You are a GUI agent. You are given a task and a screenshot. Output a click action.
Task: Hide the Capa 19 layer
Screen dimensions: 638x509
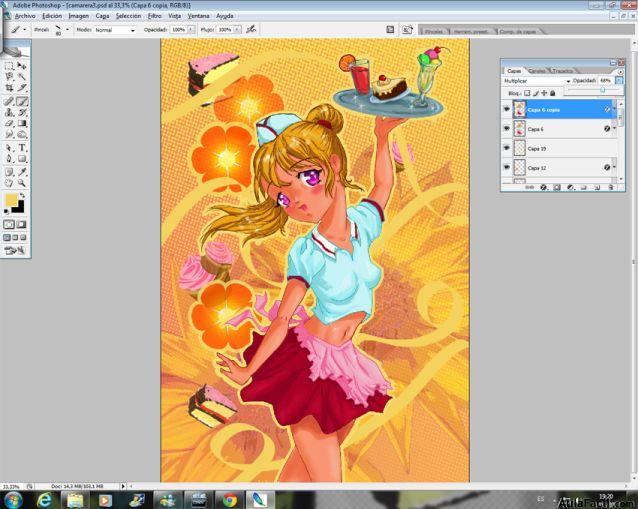coord(507,148)
